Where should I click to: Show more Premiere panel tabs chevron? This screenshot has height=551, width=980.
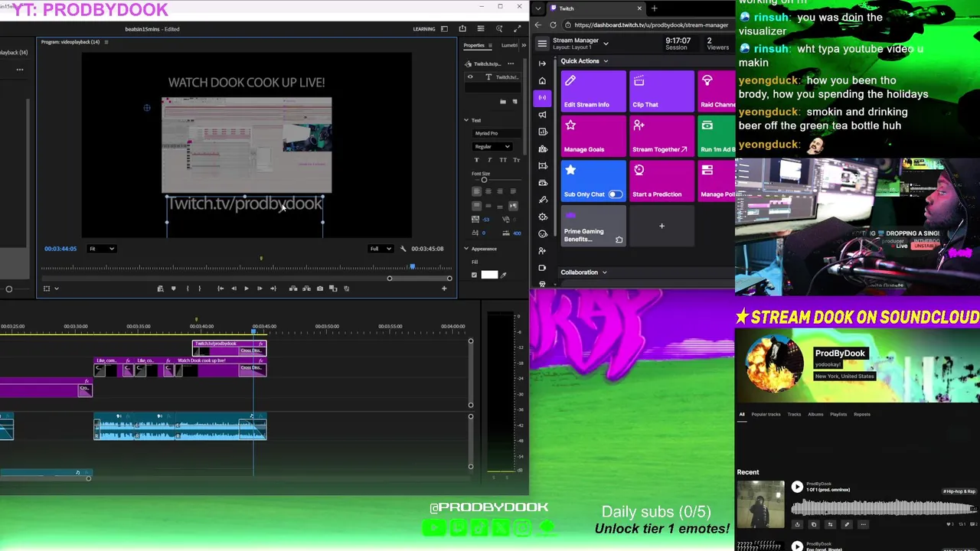coord(524,45)
